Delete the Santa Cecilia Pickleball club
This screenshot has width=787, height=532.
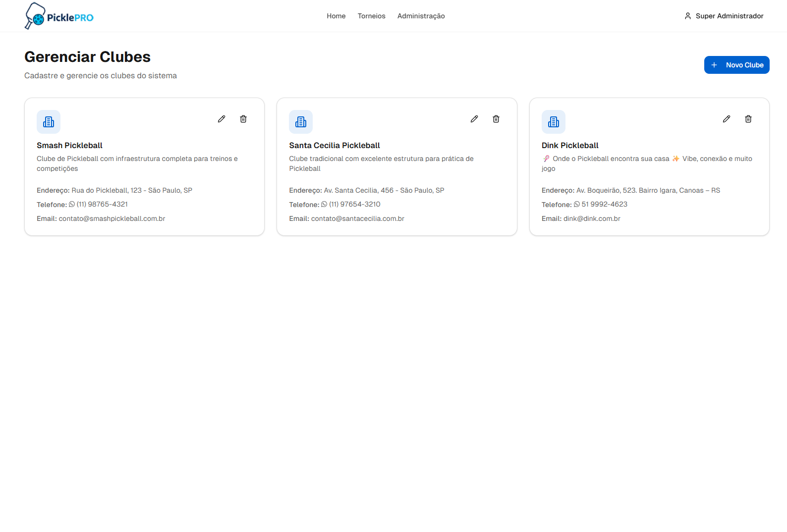coord(496,119)
